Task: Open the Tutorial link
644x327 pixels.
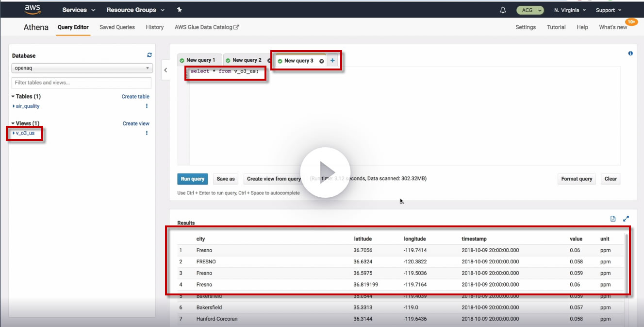Action: coord(556,27)
